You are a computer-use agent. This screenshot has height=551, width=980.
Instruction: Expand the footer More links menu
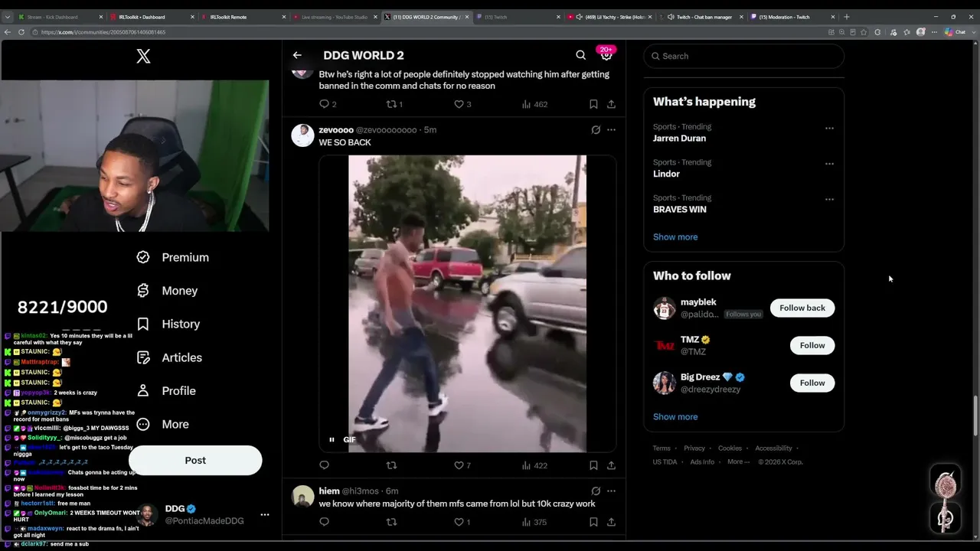coord(739,462)
